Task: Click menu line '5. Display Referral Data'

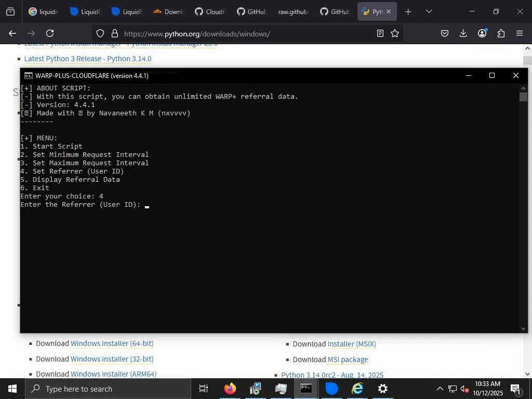Action: coord(70,179)
